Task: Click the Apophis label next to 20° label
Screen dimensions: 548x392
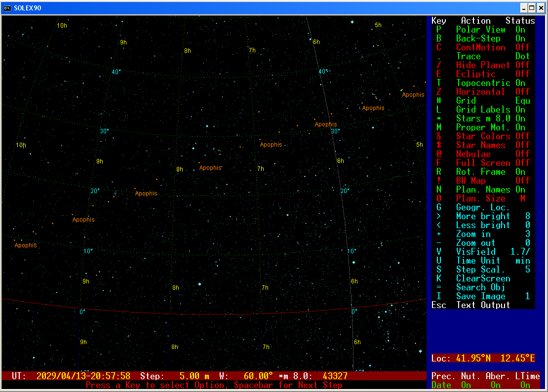Action: point(146,194)
